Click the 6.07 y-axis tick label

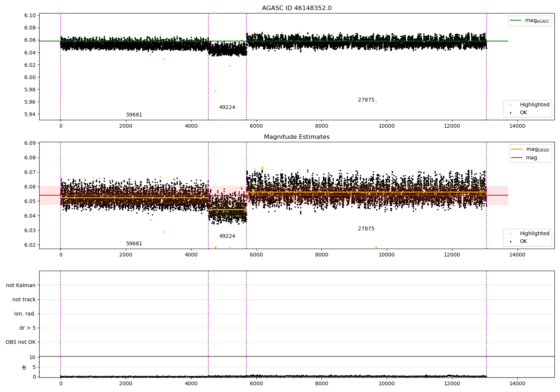pyautogui.click(x=30, y=172)
